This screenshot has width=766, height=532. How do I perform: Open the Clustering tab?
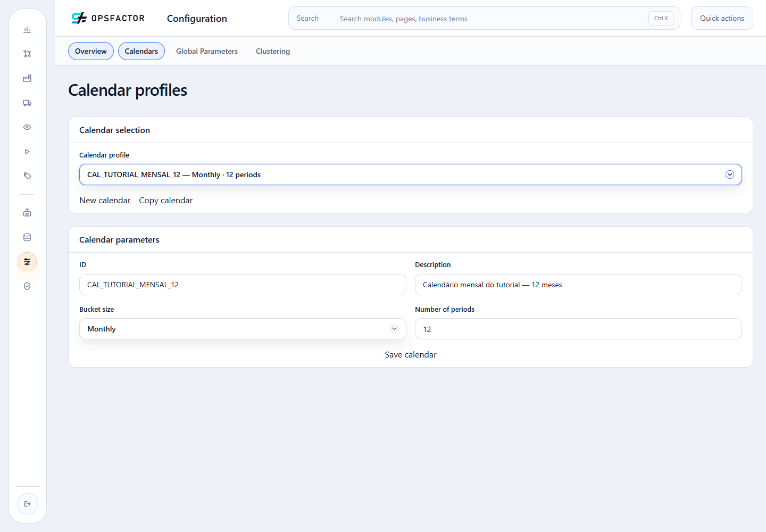273,51
